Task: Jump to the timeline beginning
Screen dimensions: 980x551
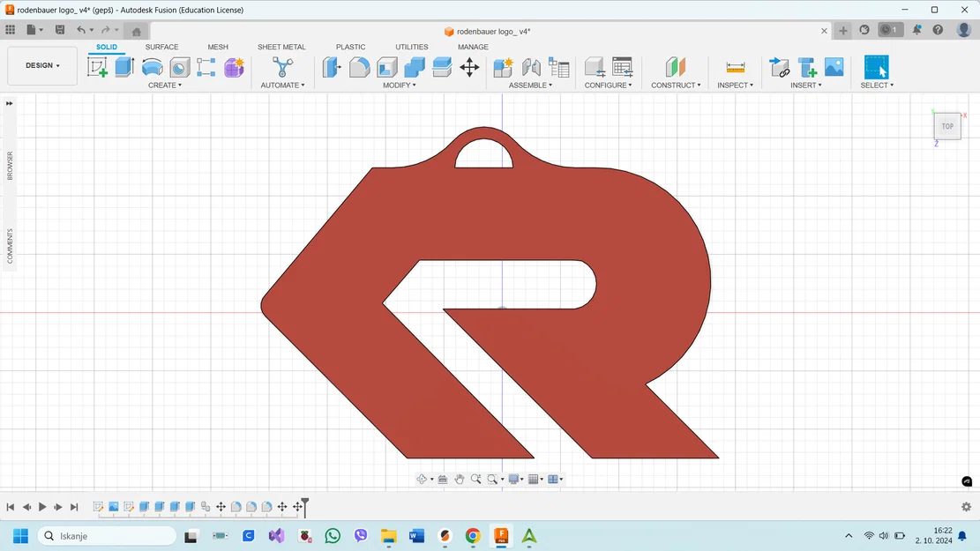Action: pyautogui.click(x=10, y=507)
